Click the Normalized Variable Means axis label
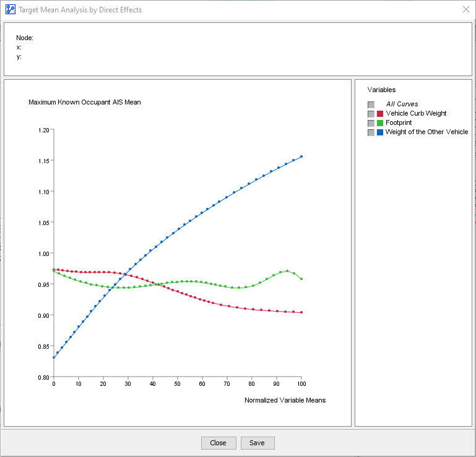The height and width of the screenshot is (457, 476). 285,400
